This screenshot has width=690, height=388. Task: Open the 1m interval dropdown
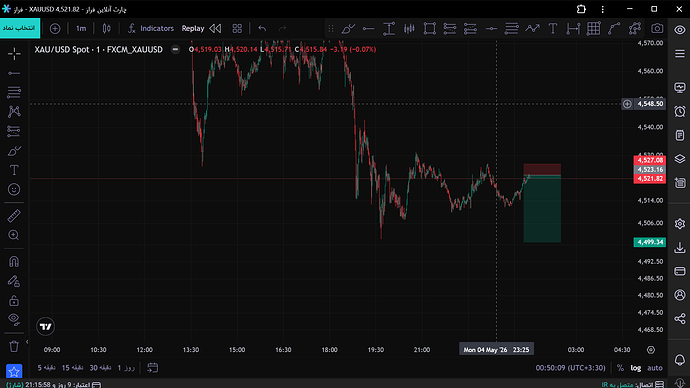(x=81, y=29)
